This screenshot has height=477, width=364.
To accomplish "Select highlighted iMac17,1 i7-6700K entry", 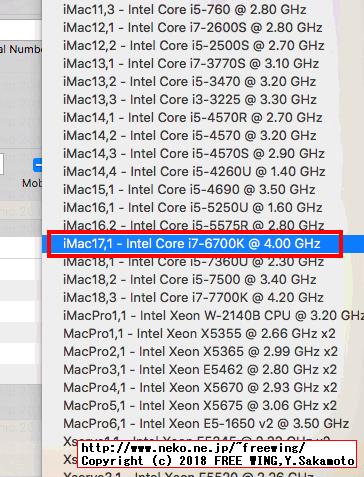I will point(203,244).
